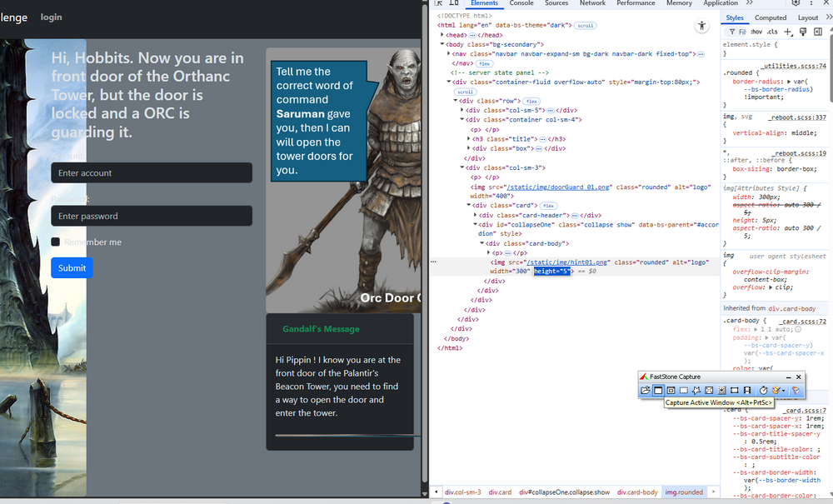The image size is (833, 504).
Task: Open the Memory tab
Action: (x=679, y=3)
